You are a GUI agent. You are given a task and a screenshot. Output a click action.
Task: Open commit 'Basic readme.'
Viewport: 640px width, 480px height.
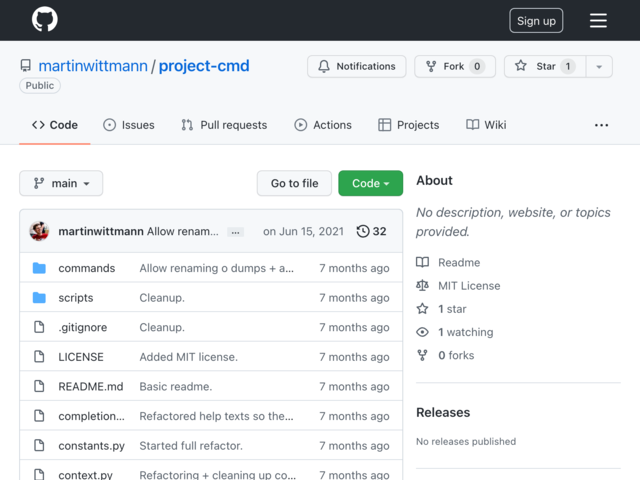click(176, 387)
